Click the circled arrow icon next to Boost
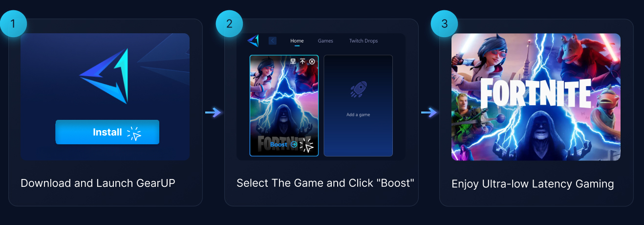Screen dimensions: 644x225 pyautogui.click(x=294, y=145)
